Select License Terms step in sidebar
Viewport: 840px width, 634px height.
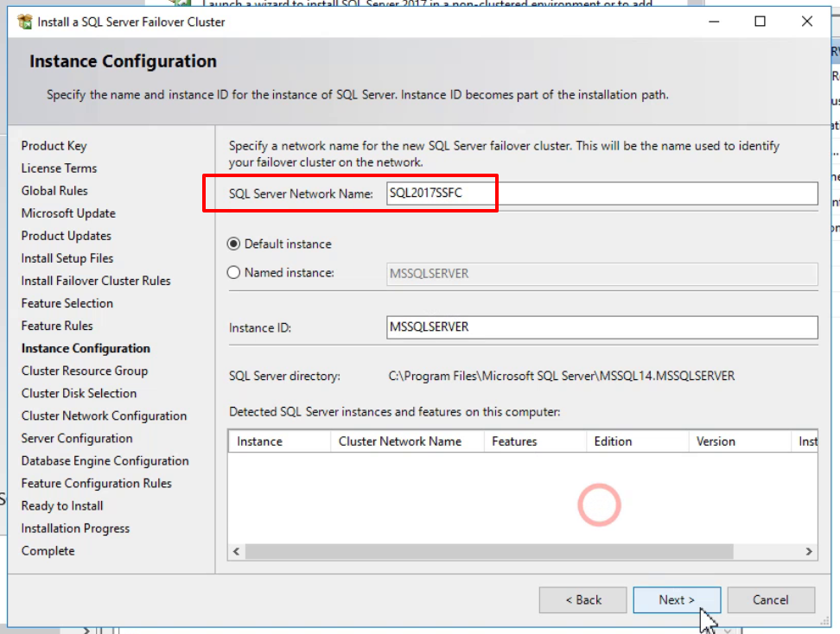(59, 168)
